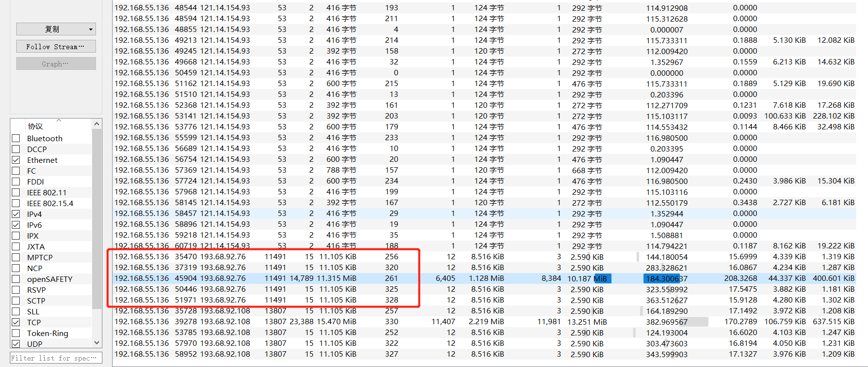Turn off the UDP protocol checkbox
This screenshot has width=868, height=367.
click(x=16, y=344)
